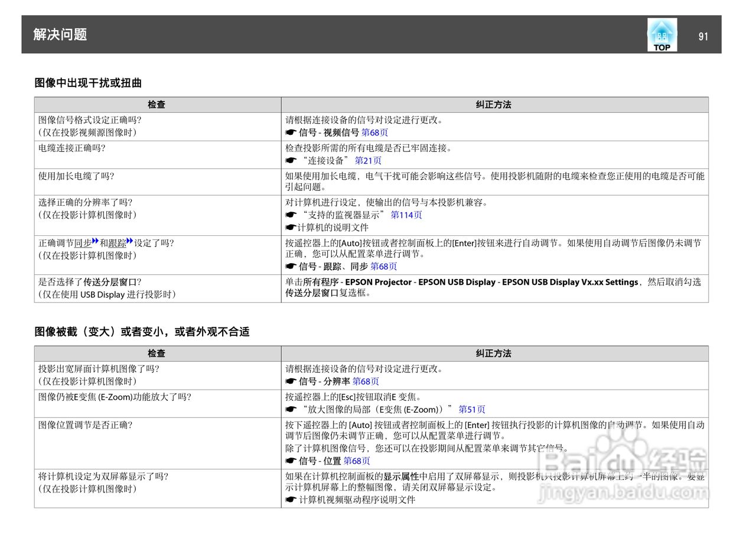
Task: Open the 第68页 link after 位置
Action: click(357, 461)
